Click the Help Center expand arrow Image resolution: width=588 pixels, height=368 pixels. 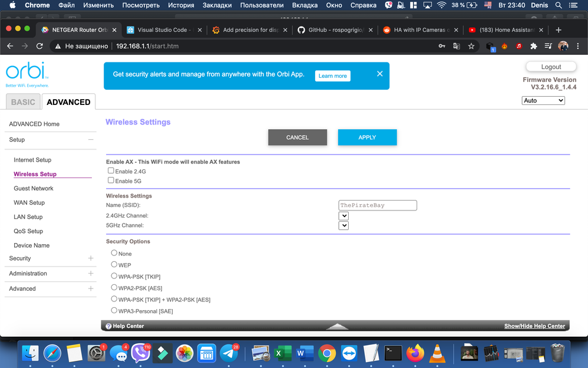coord(338,326)
